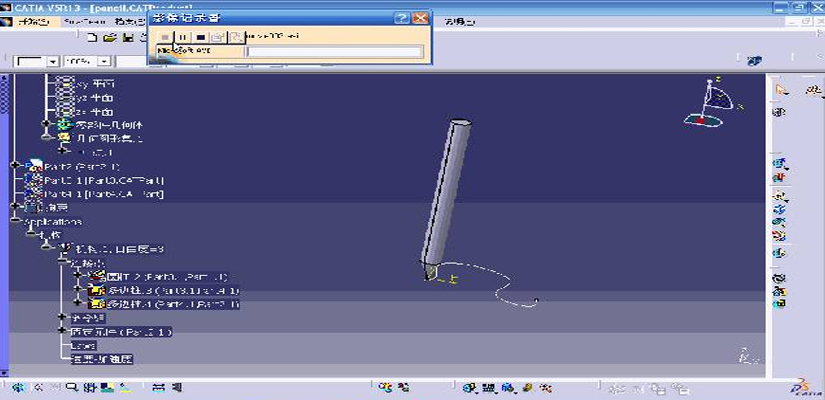Click the file name field in recorder dialog
The image size is (825, 400).
point(334,51)
